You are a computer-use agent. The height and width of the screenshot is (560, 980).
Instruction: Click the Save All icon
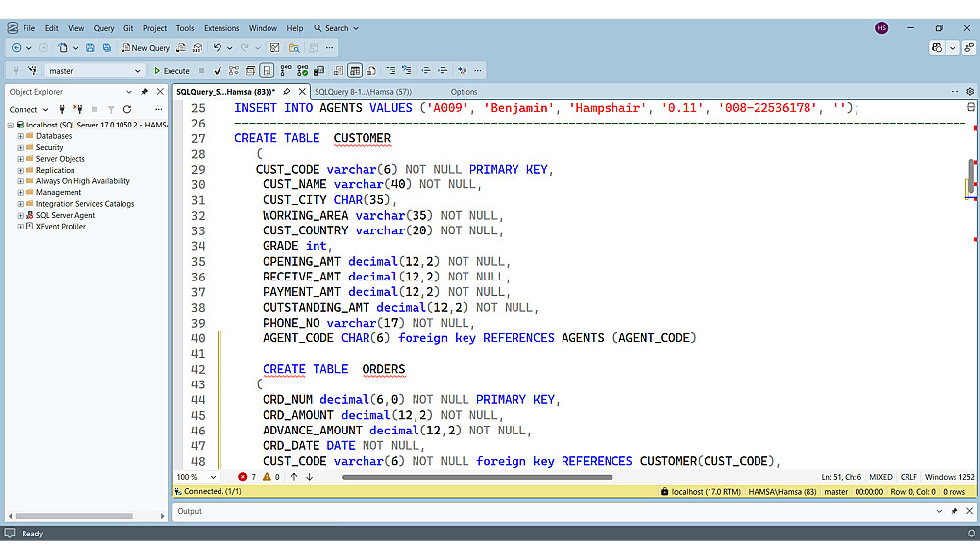click(106, 47)
